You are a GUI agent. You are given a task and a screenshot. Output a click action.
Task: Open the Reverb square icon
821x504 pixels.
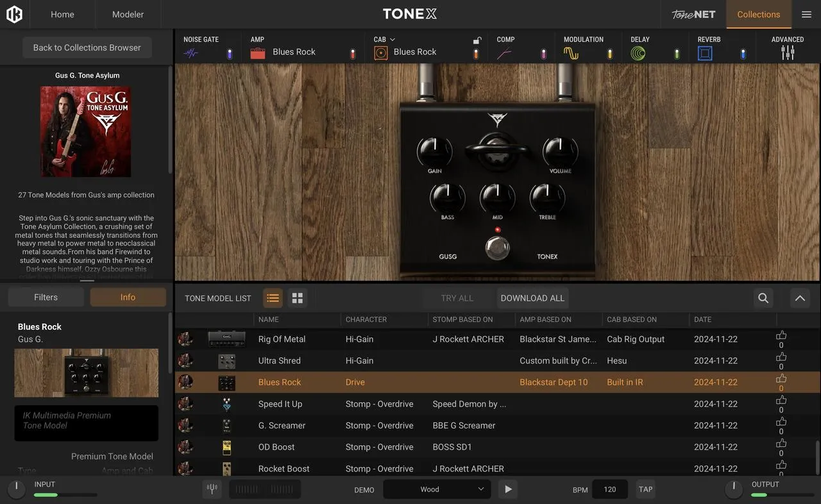[705, 53]
